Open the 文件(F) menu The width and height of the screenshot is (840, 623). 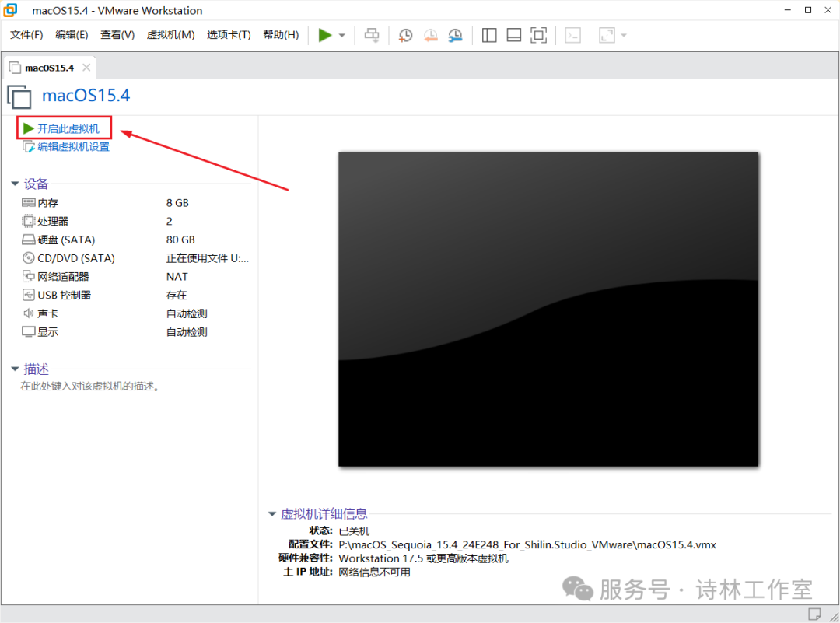pyautogui.click(x=26, y=35)
